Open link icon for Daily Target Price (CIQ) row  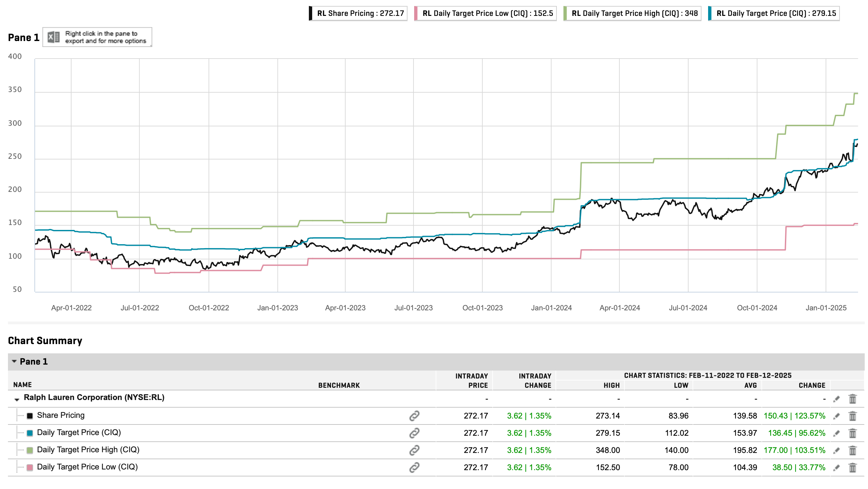[x=414, y=433]
